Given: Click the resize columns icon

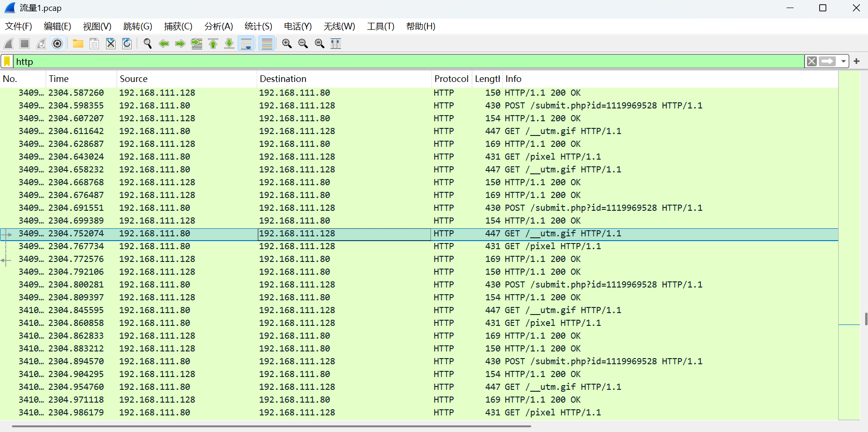Looking at the screenshot, I should (x=336, y=44).
